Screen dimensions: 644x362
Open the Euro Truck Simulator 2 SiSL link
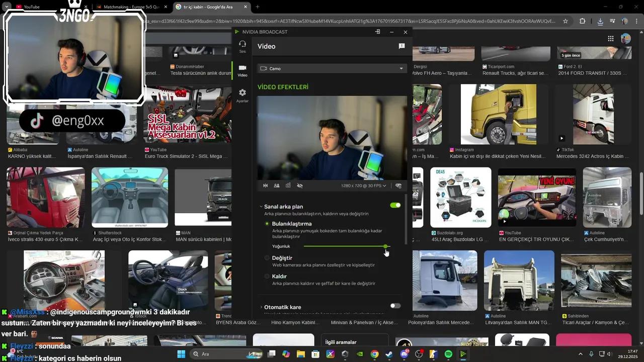tap(187, 156)
